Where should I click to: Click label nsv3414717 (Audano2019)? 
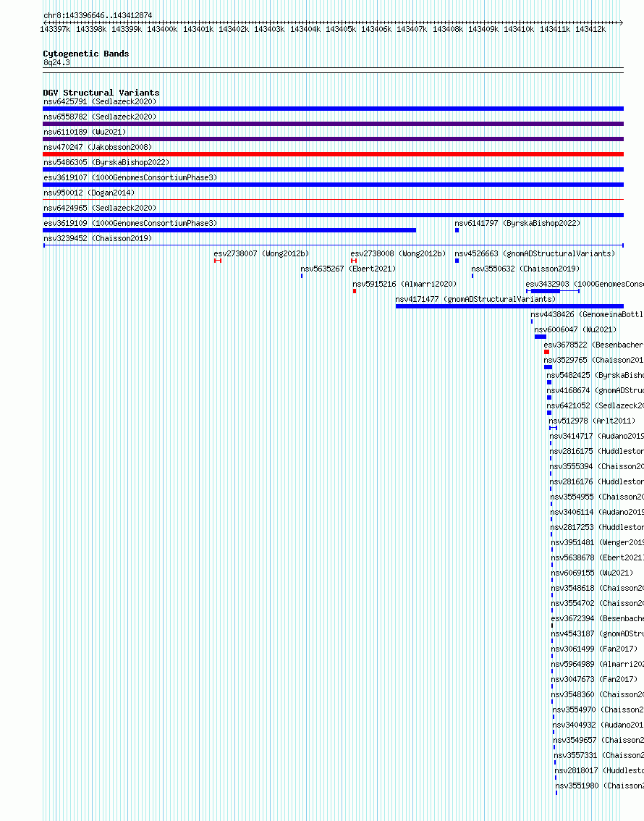596,436
